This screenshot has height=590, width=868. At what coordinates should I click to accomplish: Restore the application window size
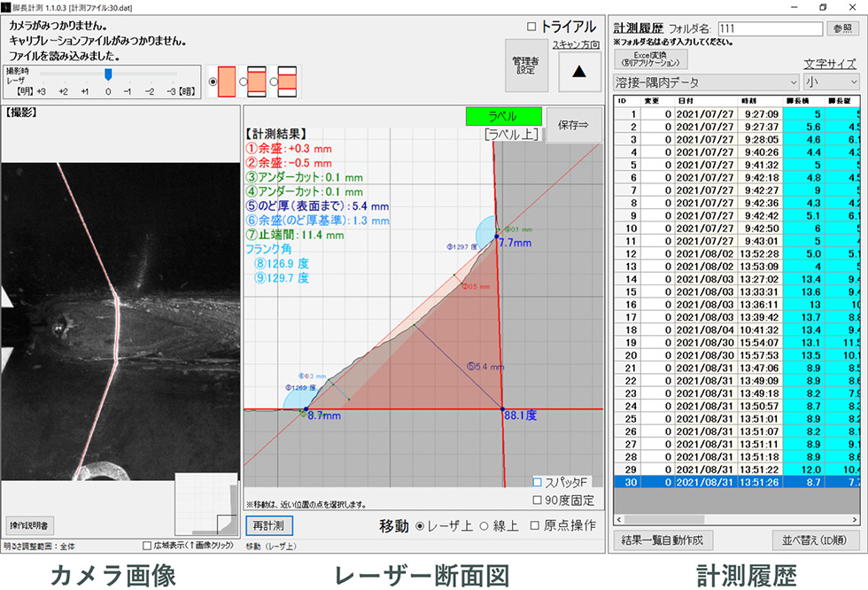tap(823, 6)
